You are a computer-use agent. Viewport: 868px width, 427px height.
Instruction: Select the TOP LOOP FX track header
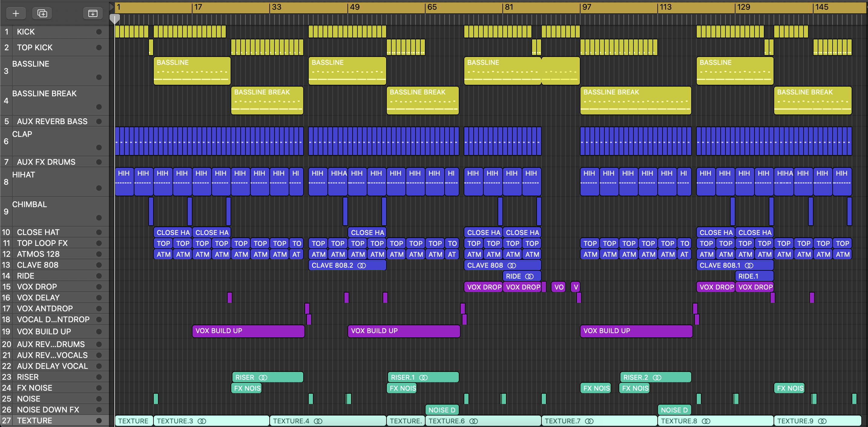[x=54, y=243]
